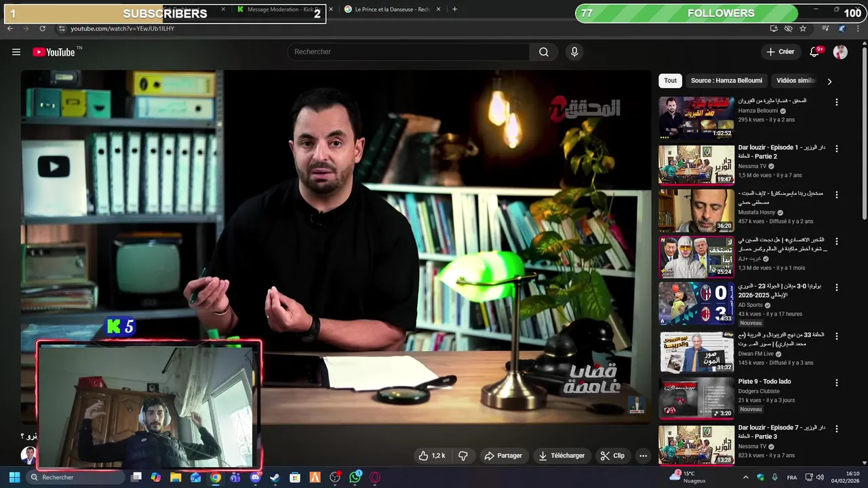Select the Tout filter chip

pyautogui.click(x=670, y=81)
